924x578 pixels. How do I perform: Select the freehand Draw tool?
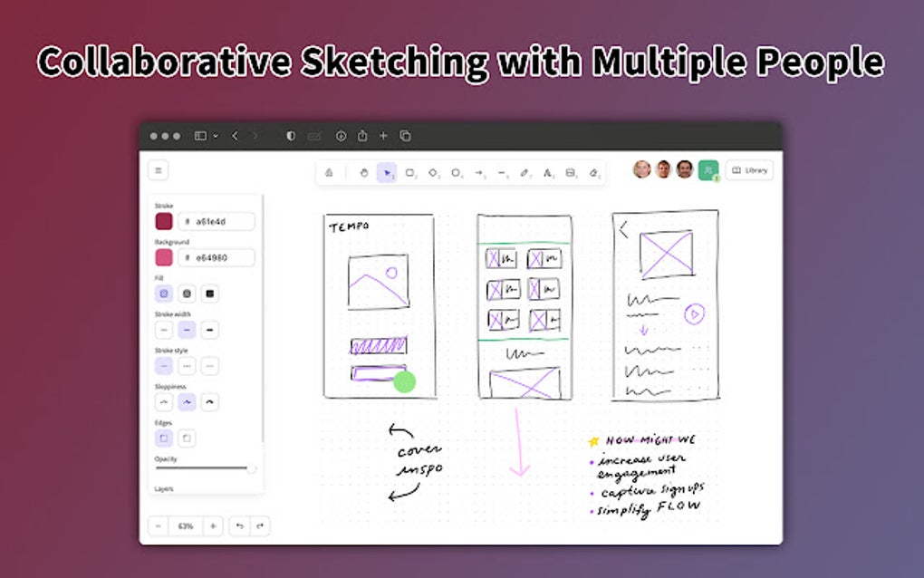(x=524, y=172)
